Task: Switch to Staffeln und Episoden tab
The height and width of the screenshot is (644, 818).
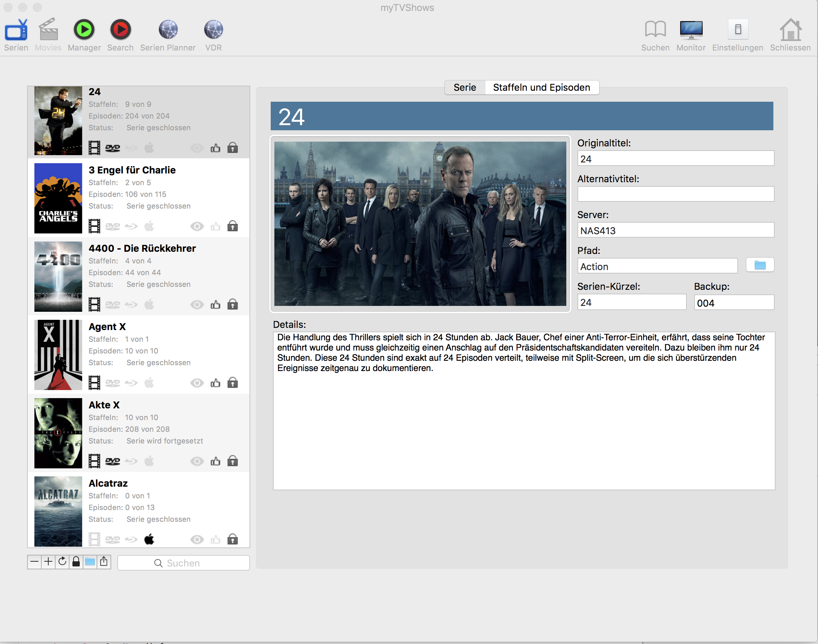Action: tap(541, 87)
